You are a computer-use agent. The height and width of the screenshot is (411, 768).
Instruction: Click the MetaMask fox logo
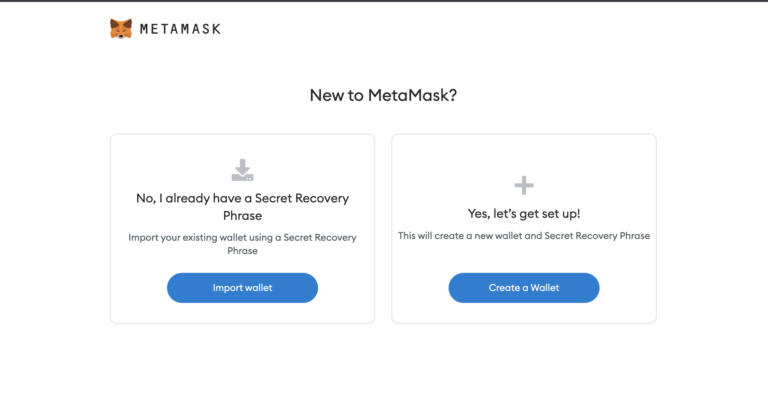click(121, 28)
